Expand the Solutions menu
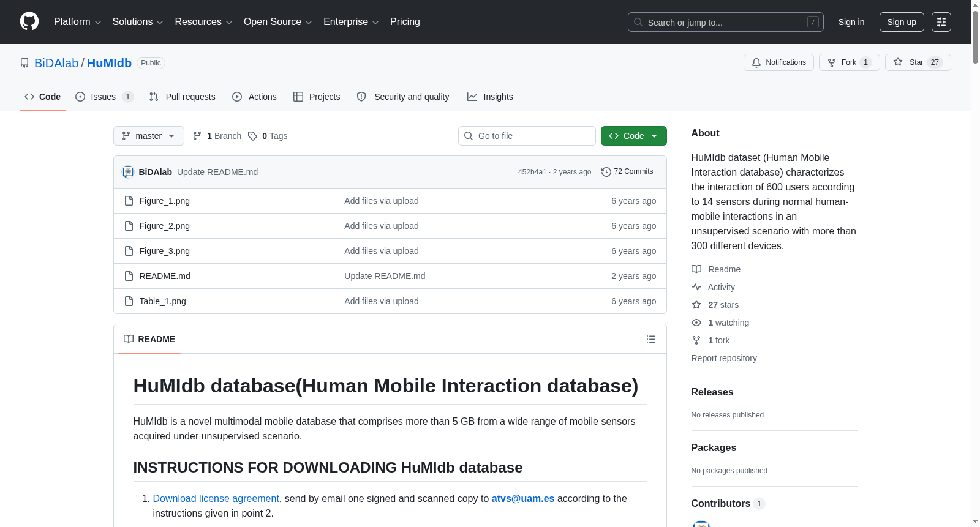 [x=138, y=22]
